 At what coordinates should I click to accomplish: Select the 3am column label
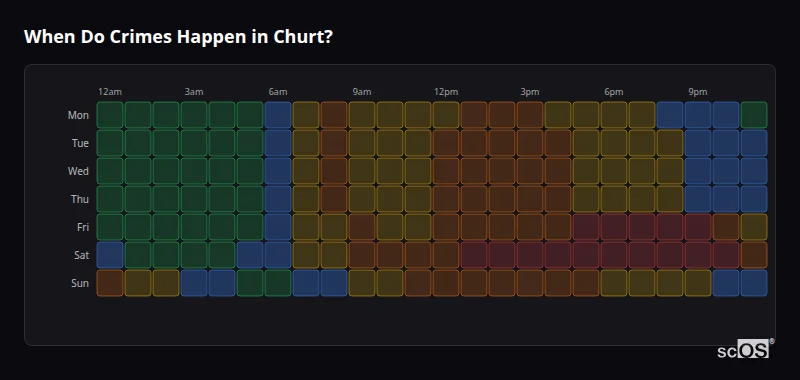coord(194,92)
